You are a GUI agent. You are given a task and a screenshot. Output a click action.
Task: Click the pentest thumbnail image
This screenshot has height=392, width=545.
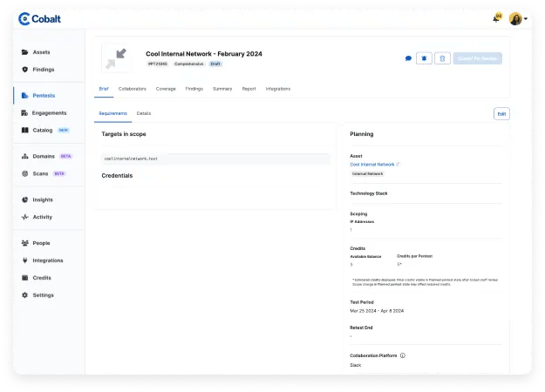pyautogui.click(x=116, y=58)
